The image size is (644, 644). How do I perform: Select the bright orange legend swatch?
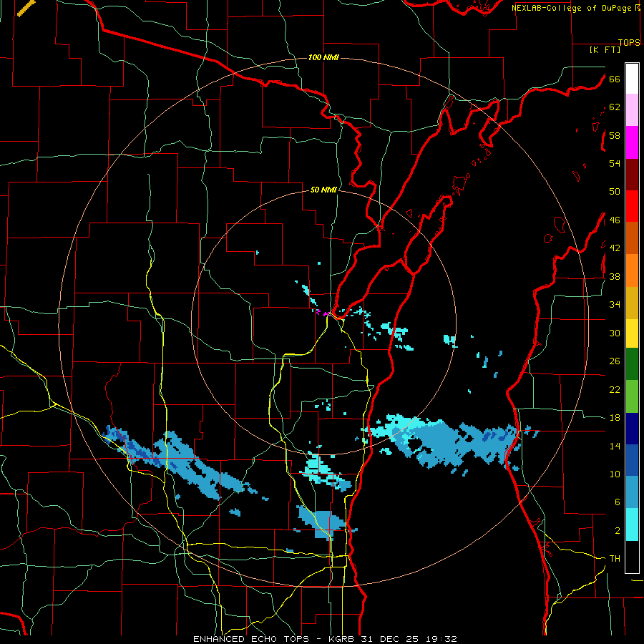632,270
